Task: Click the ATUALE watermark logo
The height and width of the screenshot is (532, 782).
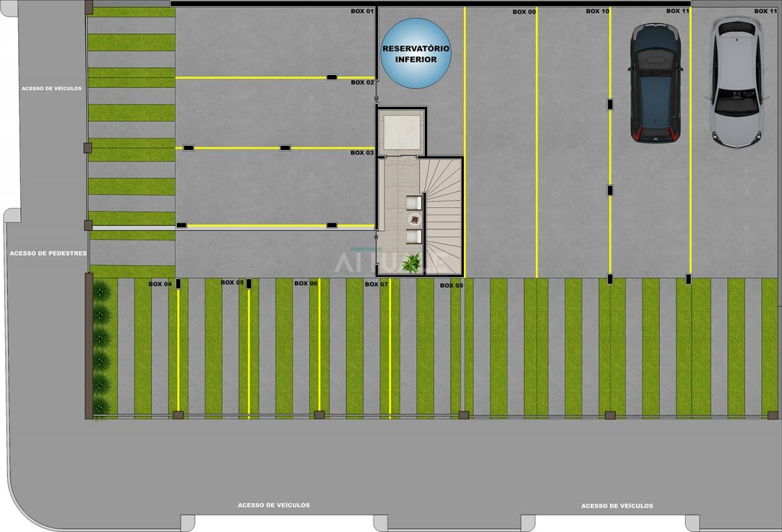Action: pos(390,262)
